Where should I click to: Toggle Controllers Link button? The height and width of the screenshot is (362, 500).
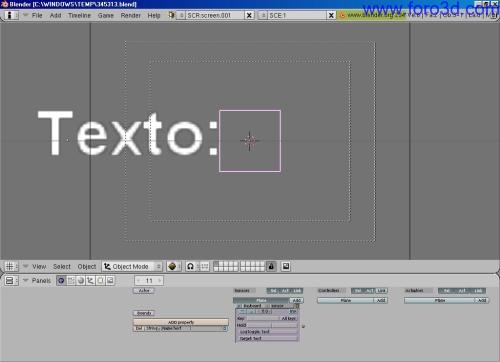tap(381, 291)
